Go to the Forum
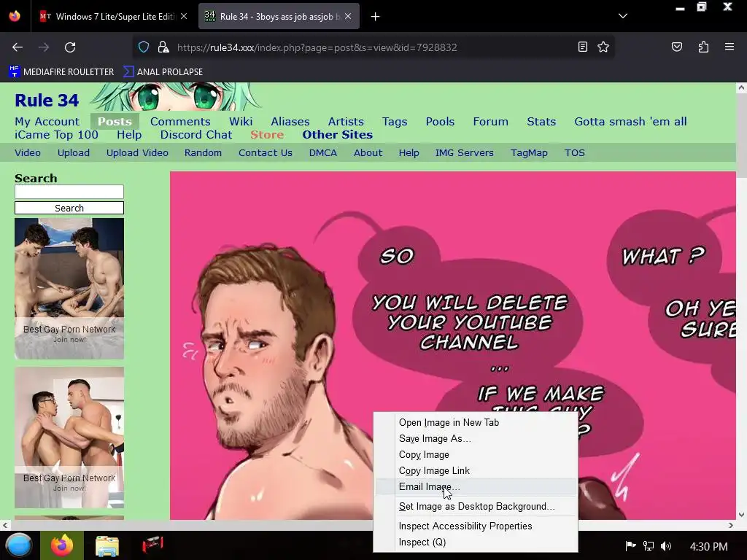Image resolution: width=747 pixels, height=560 pixels. [491, 122]
